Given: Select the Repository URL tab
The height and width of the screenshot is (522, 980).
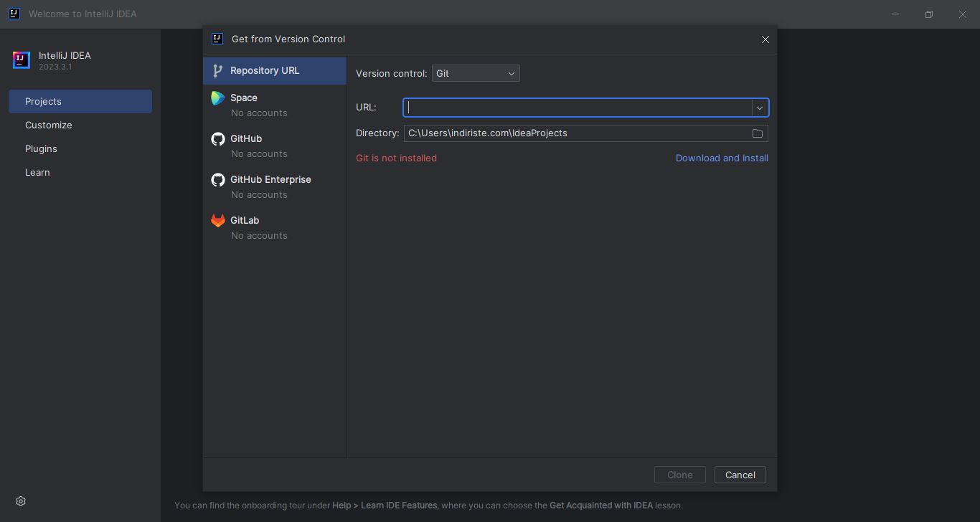Looking at the screenshot, I should tap(275, 70).
